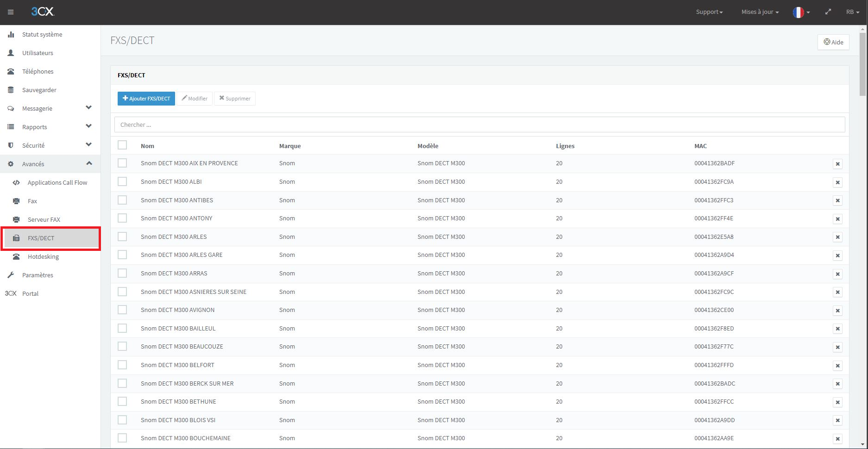Delete the ARRAS row with X icon
The height and width of the screenshot is (449, 868).
click(x=837, y=274)
